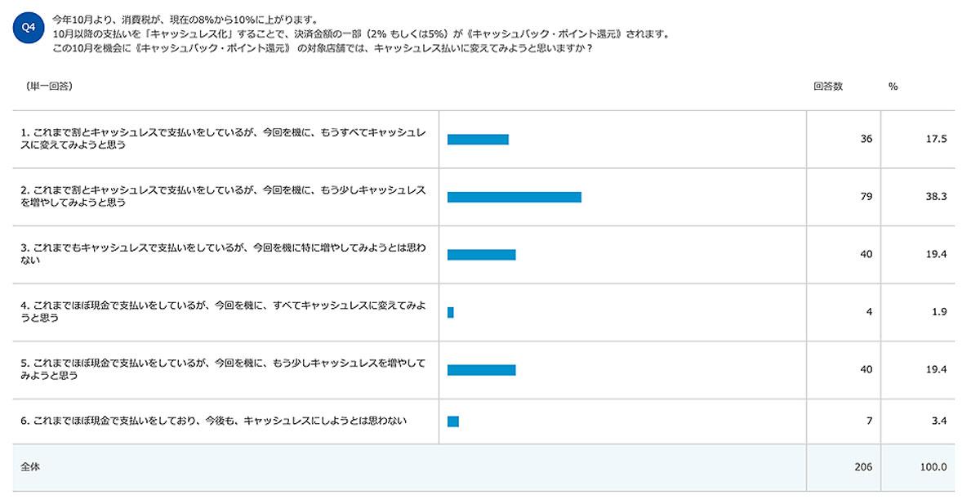The width and height of the screenshot is (980, 504).
Task: Click the bar for answer option 5
Action: coord(481,370)
